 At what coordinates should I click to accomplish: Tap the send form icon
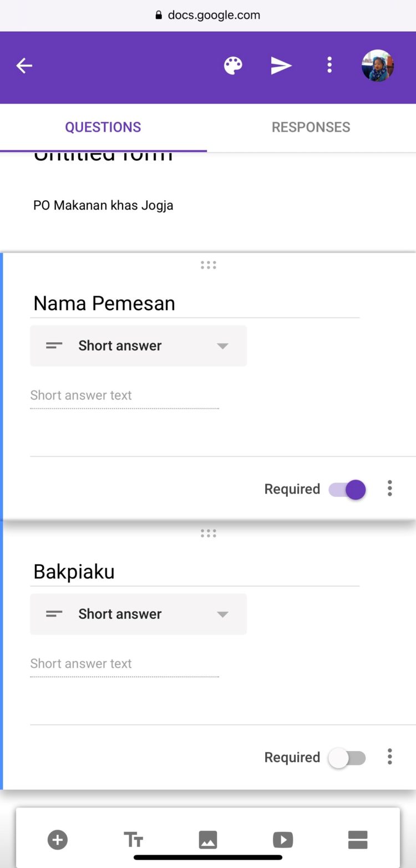(281, 66)
